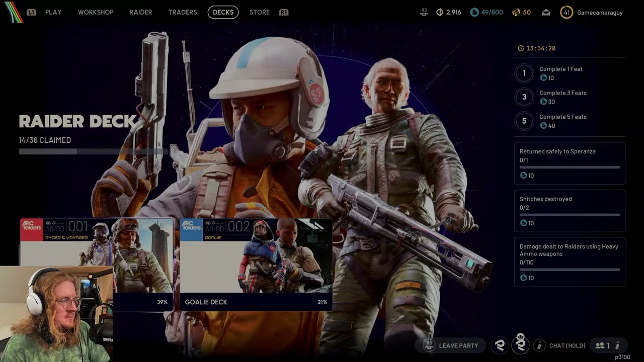This screenshot has width=644, height=362.
Task: Select the Heavy Ammo weapons damage feat
Action: tap(570, 262)
